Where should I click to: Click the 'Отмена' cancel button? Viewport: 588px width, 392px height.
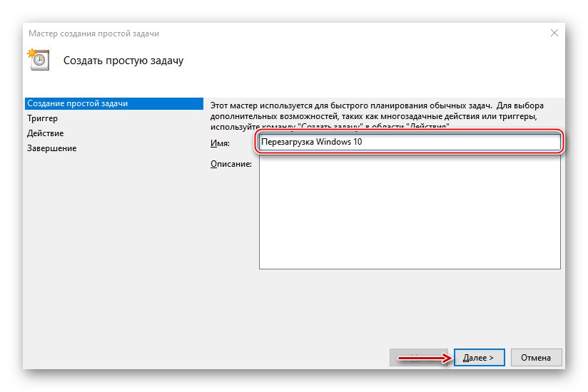[536, 358]
